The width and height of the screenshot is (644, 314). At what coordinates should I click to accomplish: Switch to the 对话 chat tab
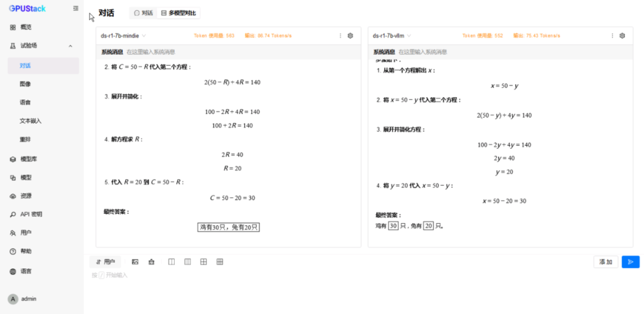[x=143, y=13]
